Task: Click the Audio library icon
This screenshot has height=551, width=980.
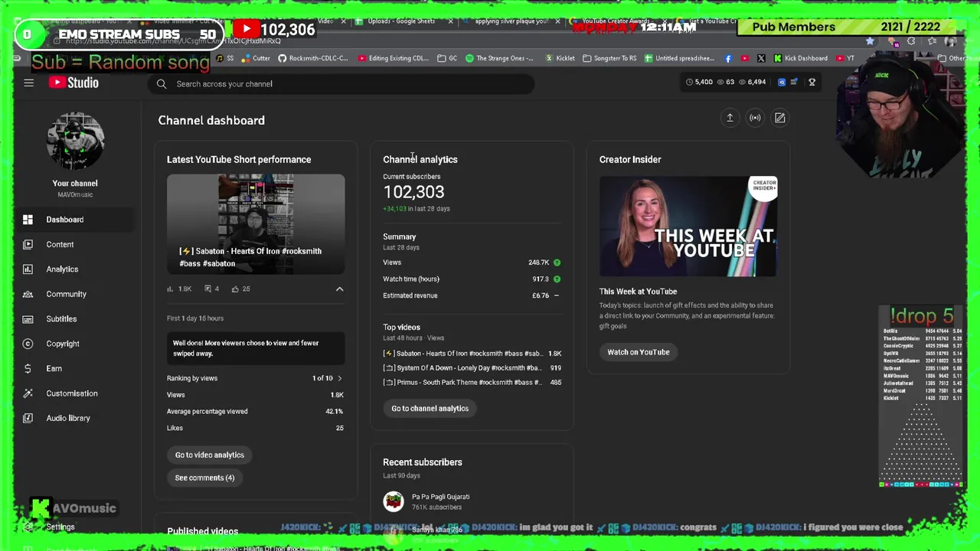Action: [x=28, y=418]
